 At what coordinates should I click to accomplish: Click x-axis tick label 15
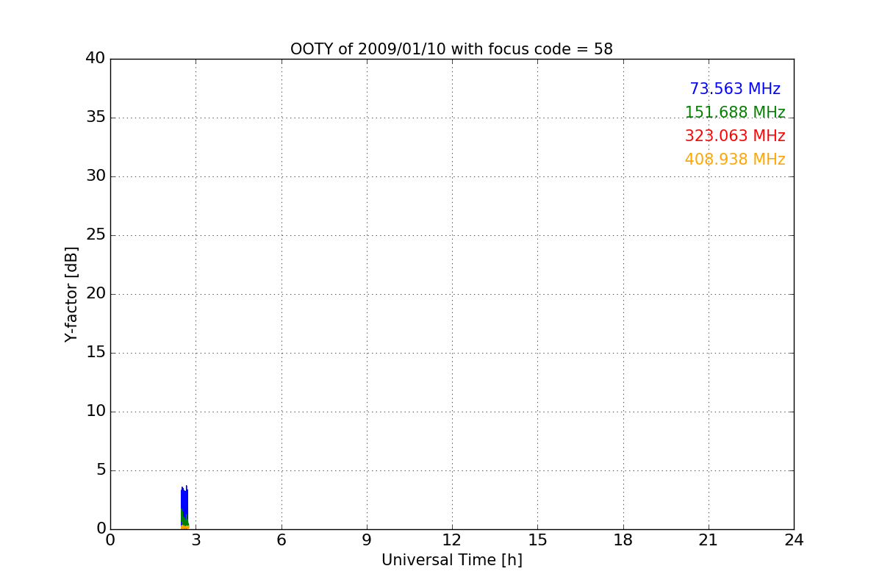pyautogui.click(x=537, y=540)
